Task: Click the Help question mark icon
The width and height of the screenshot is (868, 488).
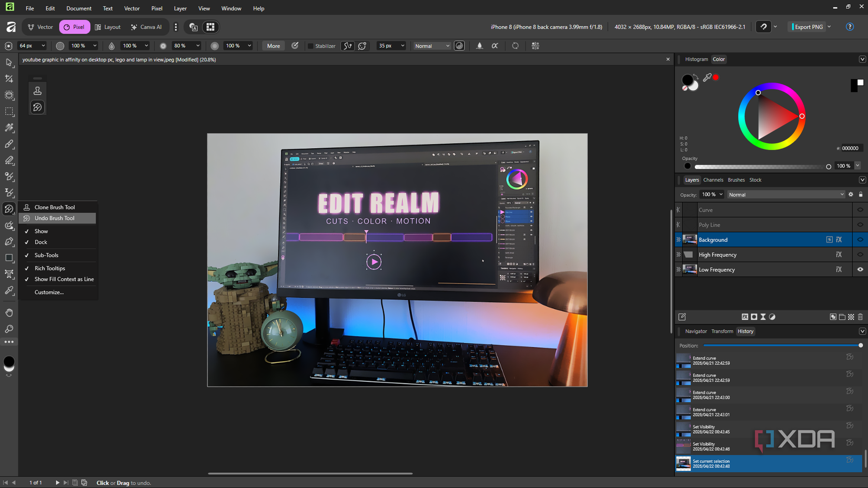Action: pos(850,27)
